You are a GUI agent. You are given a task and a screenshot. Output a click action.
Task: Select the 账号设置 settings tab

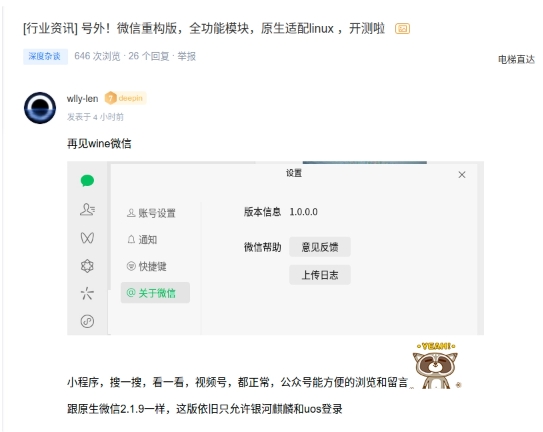(151, 213)
